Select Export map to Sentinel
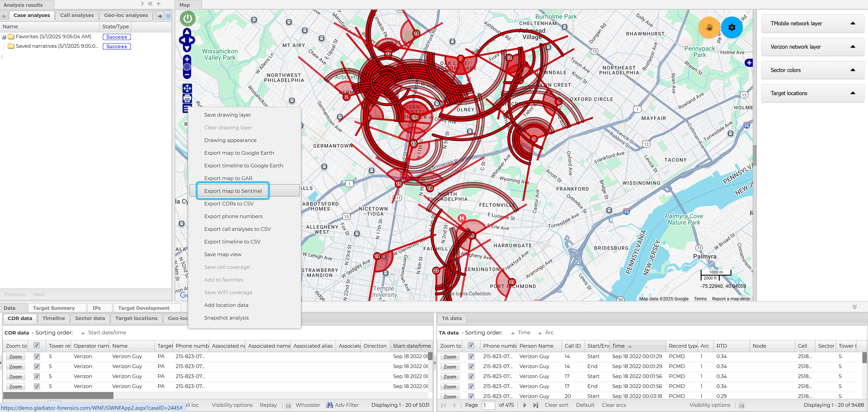The height and width of the screenshot is (412, 868). point(233,191)
